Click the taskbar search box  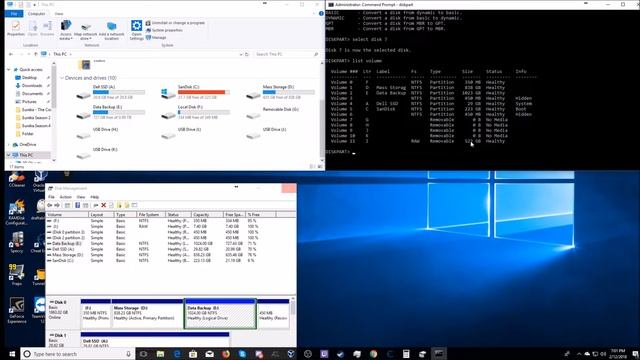pyautogui.click(x=78, y=354)
